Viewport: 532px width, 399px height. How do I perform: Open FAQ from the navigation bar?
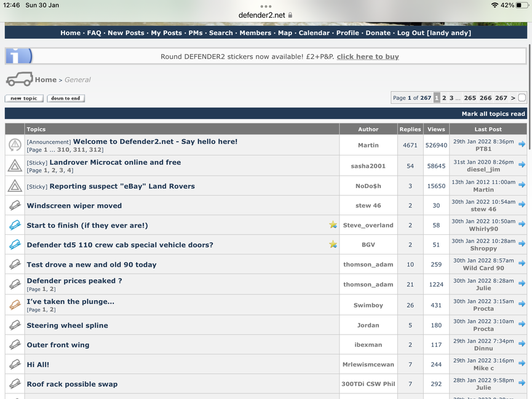point(94,33)
